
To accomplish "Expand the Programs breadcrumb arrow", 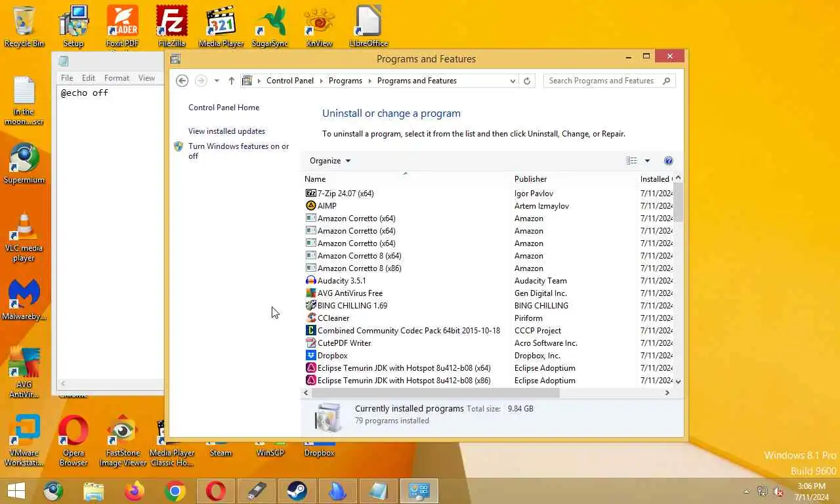I will [x=369, y=81].
